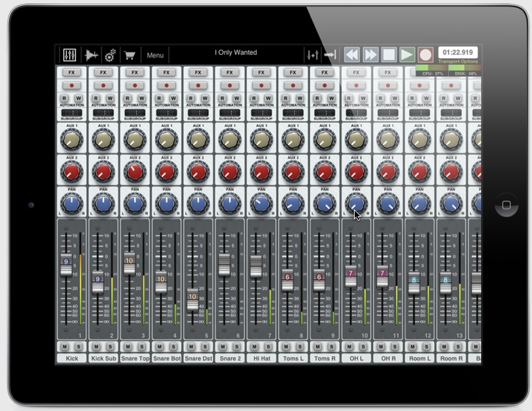
Task: Click the add marker icon
Action: tap(313, 54)
